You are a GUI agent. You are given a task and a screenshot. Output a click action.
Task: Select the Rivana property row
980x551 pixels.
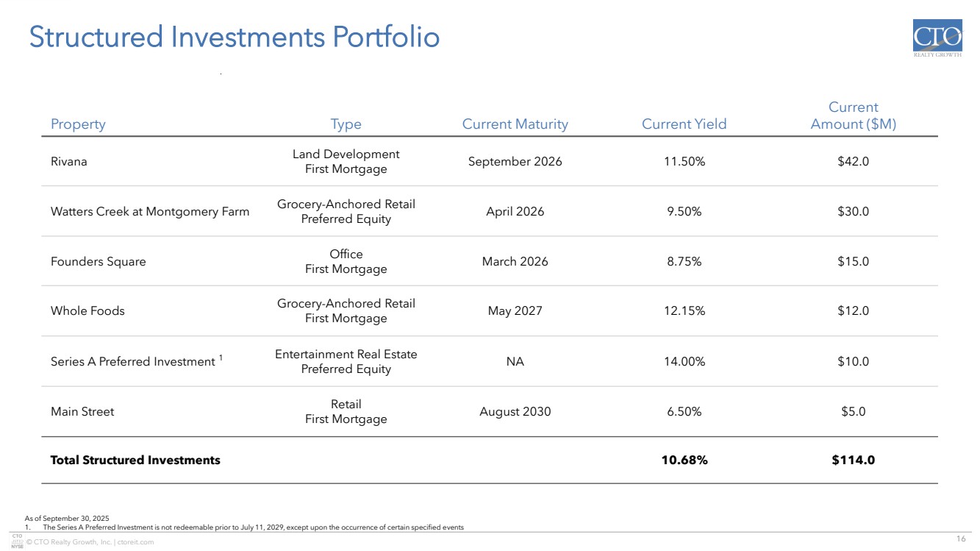pyautogui.click(x=68, y=162)
